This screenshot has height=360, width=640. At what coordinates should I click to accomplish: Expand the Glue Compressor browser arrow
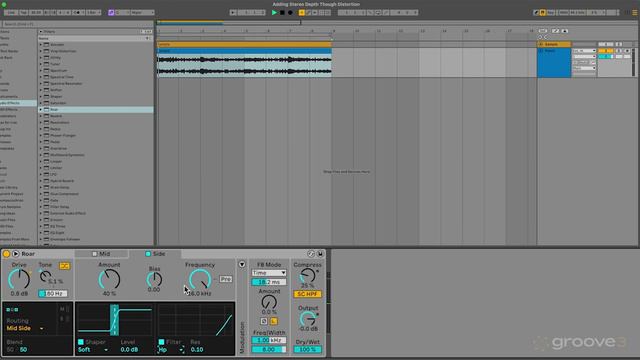coord(40,194)
